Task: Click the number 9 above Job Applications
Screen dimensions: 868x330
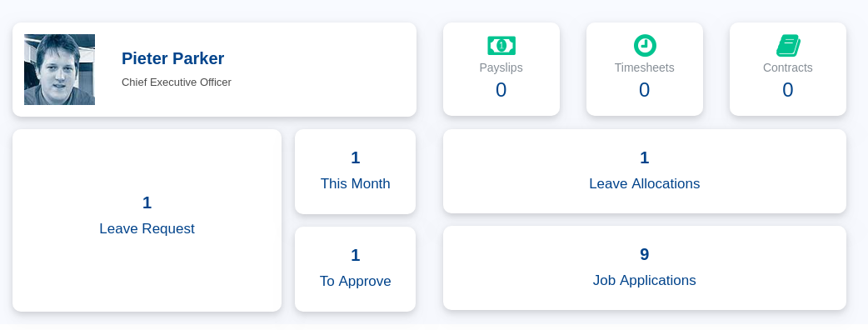Action: point(645,254)
